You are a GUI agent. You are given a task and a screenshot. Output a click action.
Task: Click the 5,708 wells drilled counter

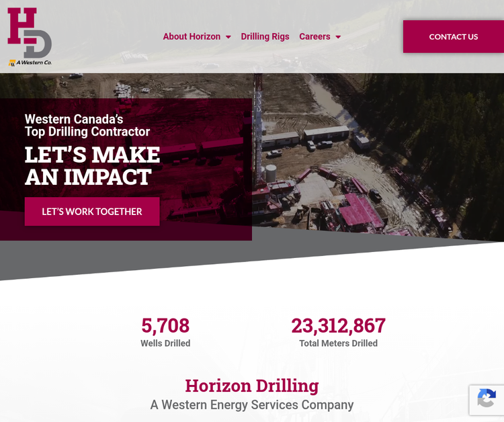click(x=165, y=325)
